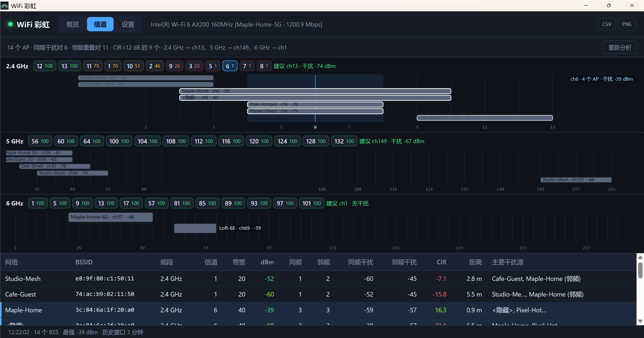This screenshot has height=338, width=644.
Task: Choose the 6 GHz channel 1 chip
Action: point(38,203)
